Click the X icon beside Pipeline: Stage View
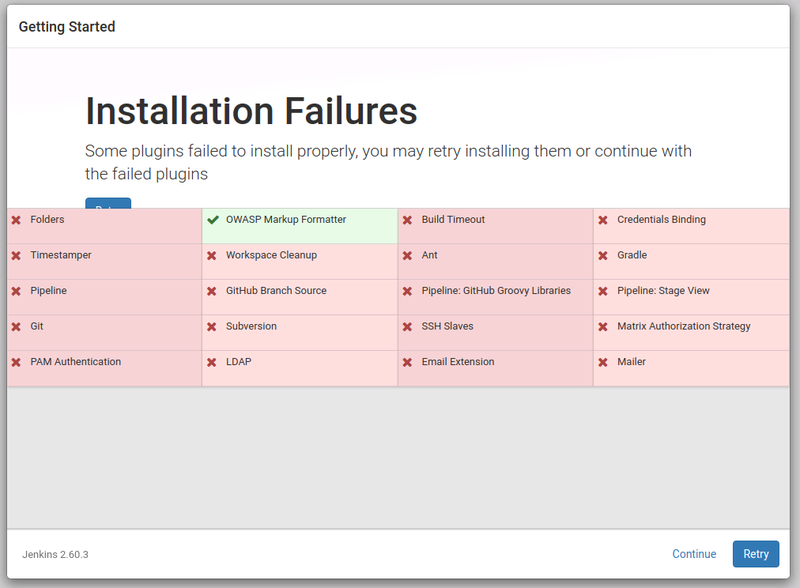Image resolution: width=800 pixels, height=588 pixels. click(603, 291)
